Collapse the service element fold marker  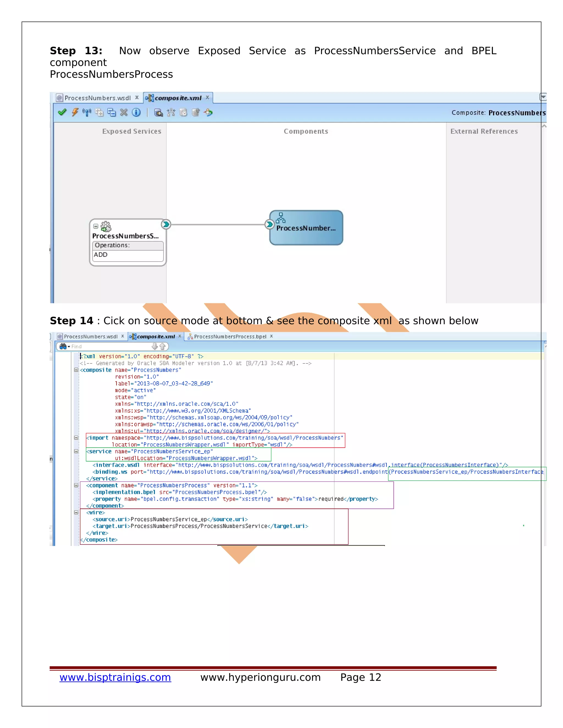pos(76,451)
